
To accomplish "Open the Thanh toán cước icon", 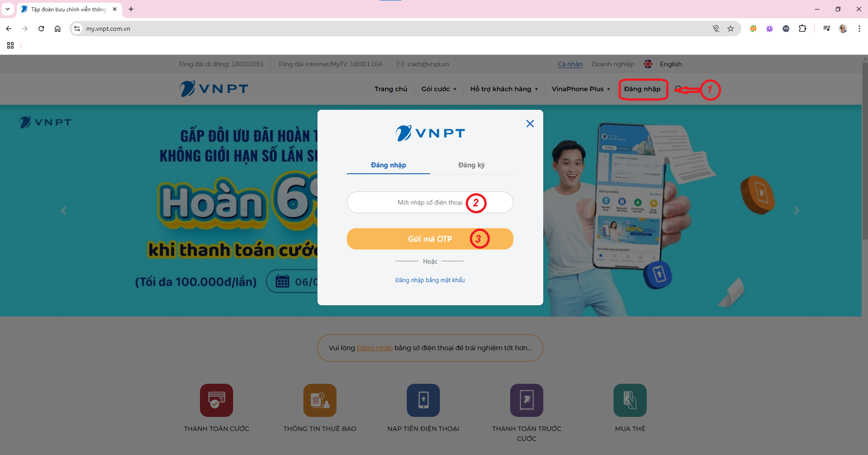I will click(x=216, y=400).
